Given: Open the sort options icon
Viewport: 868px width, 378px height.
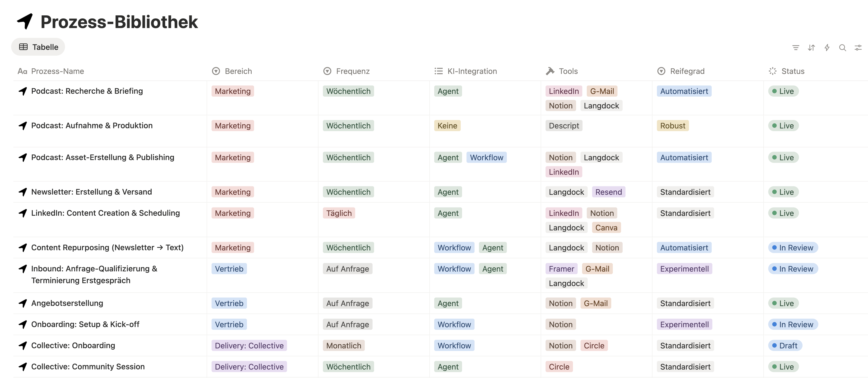Looking at the screenshot, I should pos(811,47).
